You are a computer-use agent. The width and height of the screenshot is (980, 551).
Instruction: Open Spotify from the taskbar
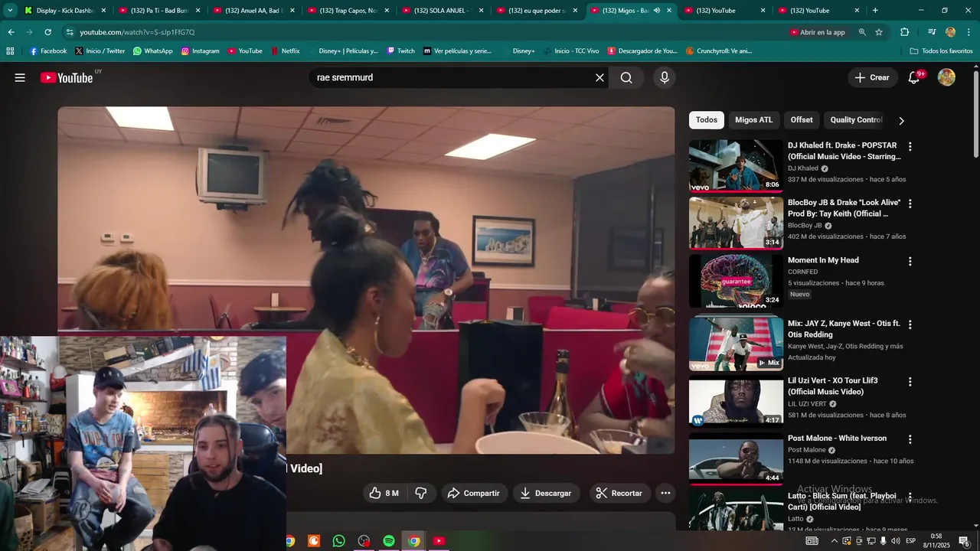click(389, 541)
